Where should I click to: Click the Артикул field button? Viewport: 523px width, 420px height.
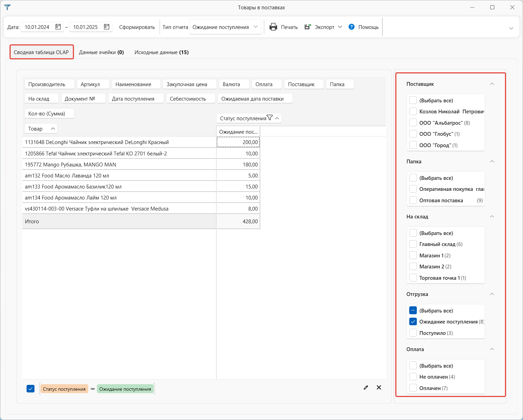tap(93, 84)
